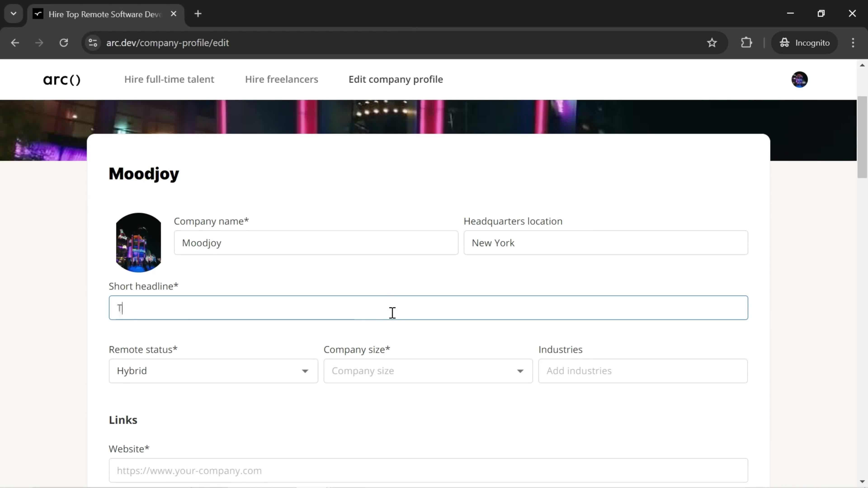868x488 pixels.
Task: Select the Hire full-time talent menu item
Action: (x=169, y=79)
